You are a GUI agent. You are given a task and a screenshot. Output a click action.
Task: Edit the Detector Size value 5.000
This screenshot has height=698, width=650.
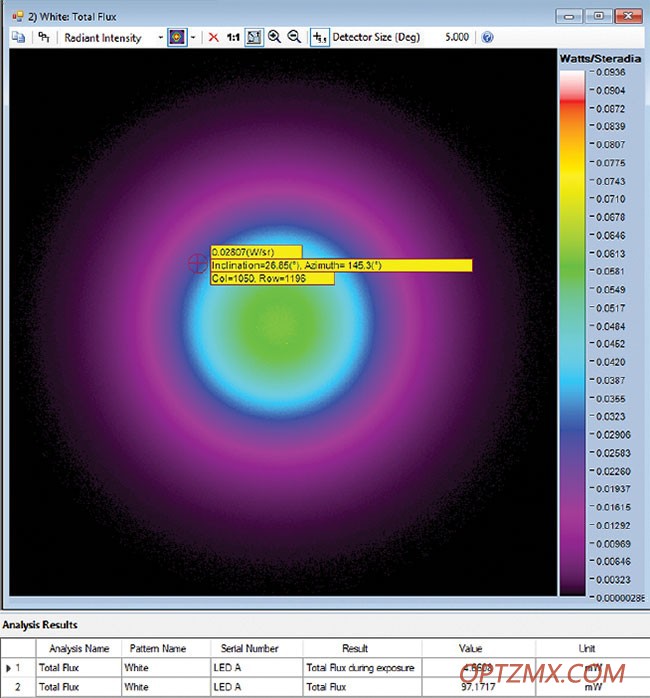(x=457, y=37)
